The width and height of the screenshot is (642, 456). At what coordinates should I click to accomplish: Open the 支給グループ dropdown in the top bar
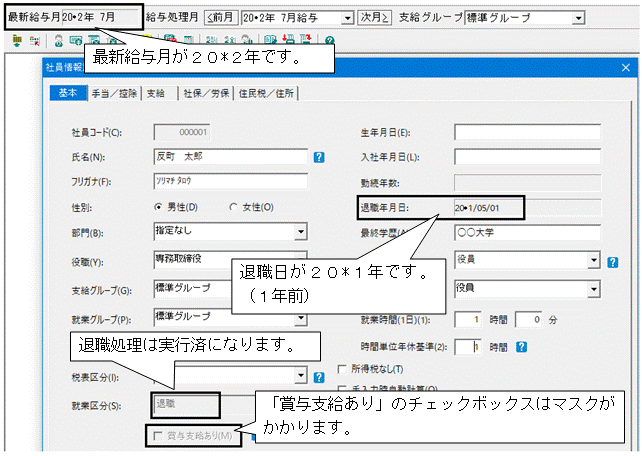(x=578, y=18)
